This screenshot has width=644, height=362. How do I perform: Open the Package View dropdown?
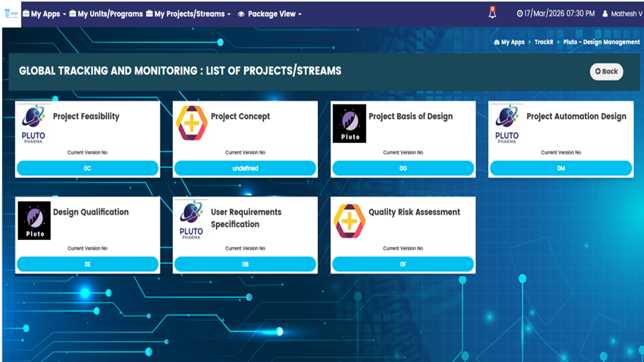tap(270, 14)
